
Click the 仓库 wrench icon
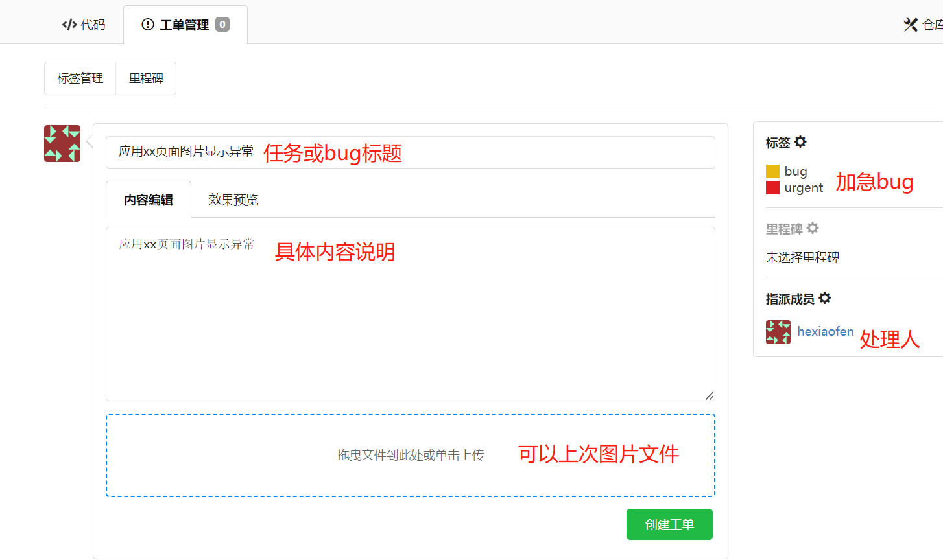coord(911,24)
